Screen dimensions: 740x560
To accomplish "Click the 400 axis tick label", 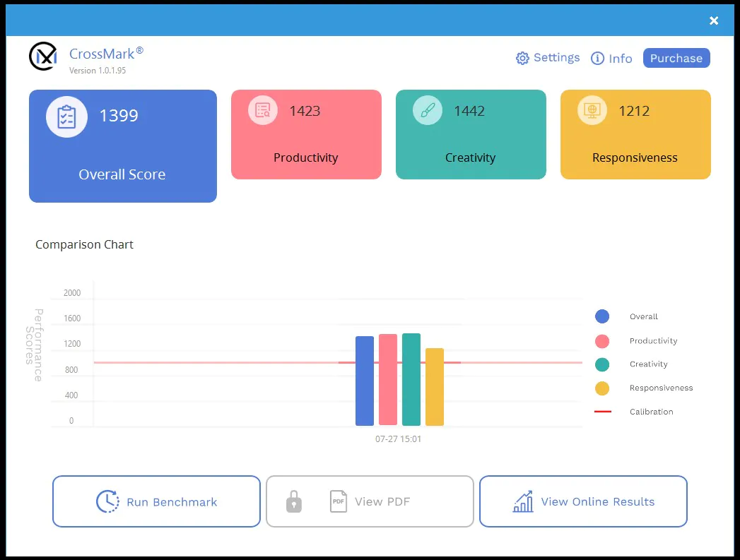I will coord(71,395).
